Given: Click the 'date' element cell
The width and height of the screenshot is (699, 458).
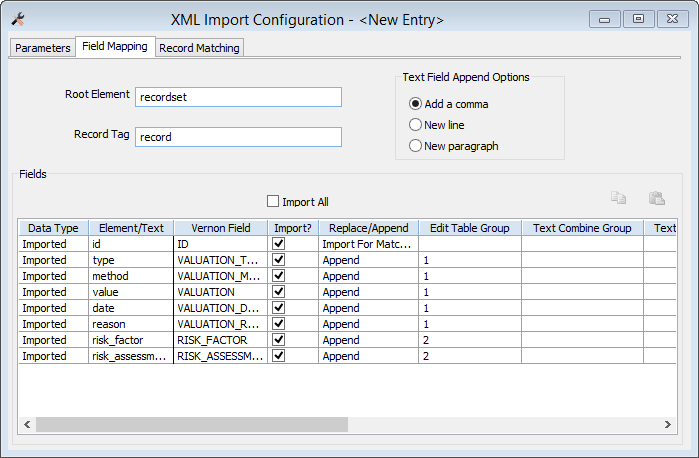Looking at the screenshot, I should pos(131,308).
